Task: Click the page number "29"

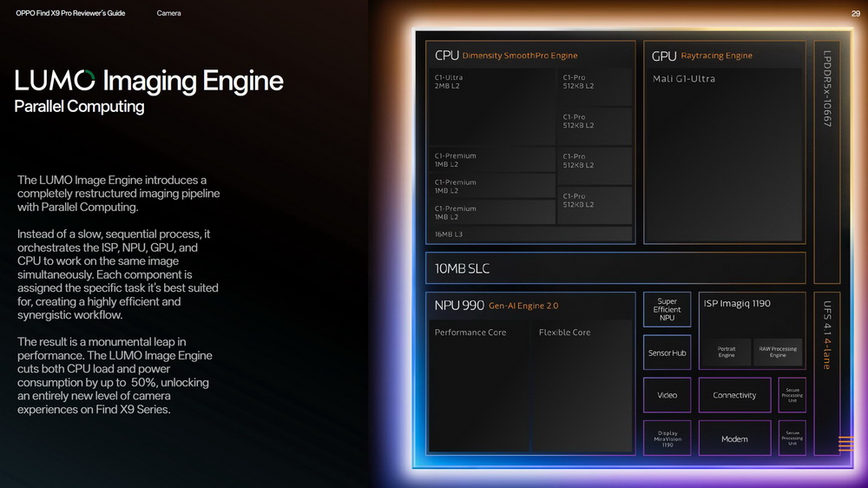Action: (855, 14)
